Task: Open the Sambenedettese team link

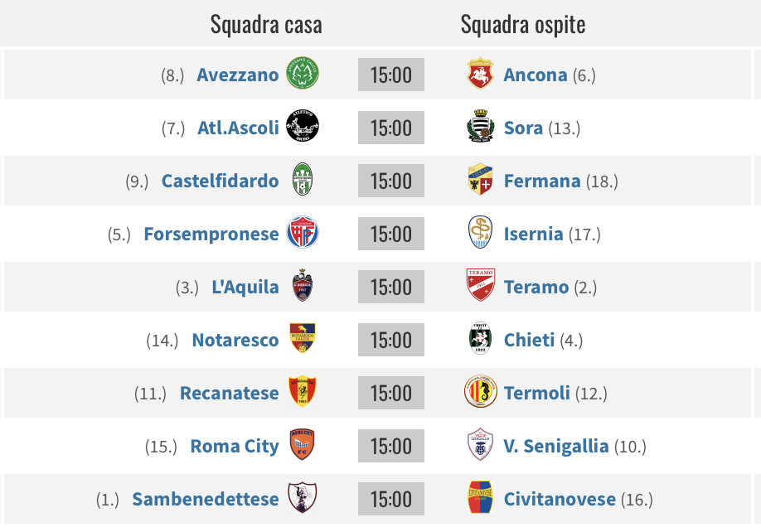Action: 206,499
